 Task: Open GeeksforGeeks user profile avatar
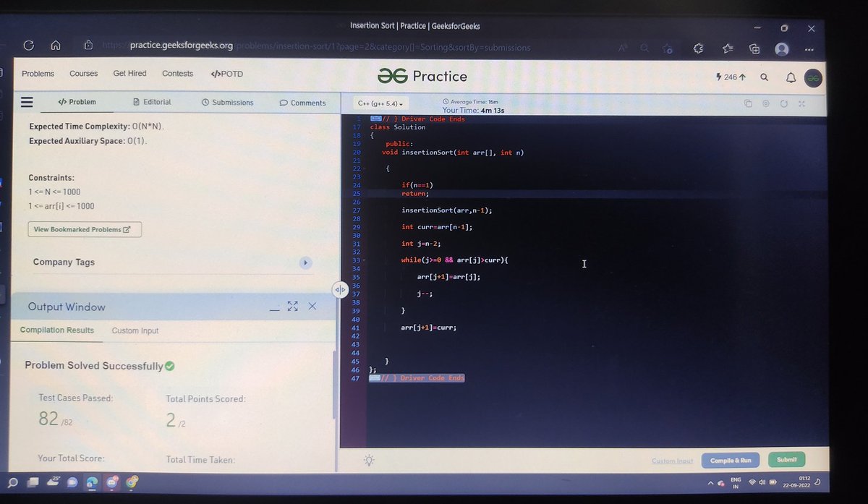813,78
